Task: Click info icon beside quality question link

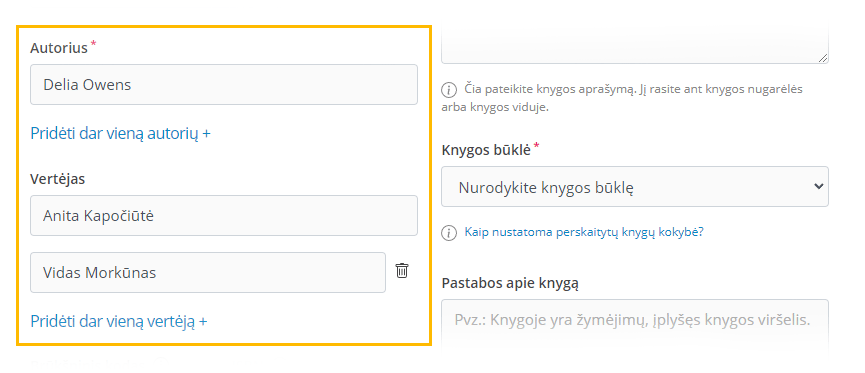Action: tap(449, 233)
